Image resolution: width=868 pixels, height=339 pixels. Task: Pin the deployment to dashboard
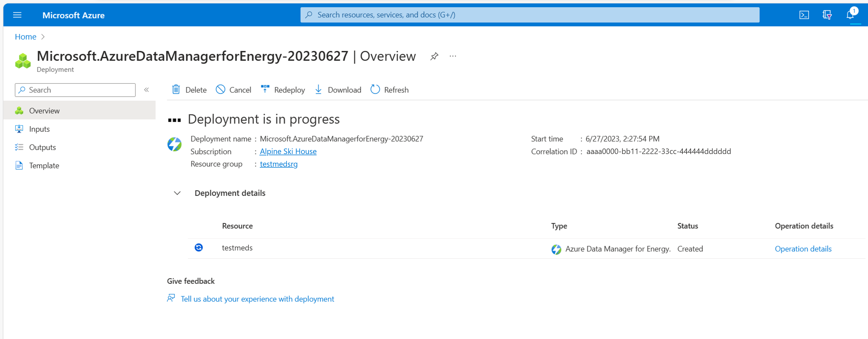434,56
